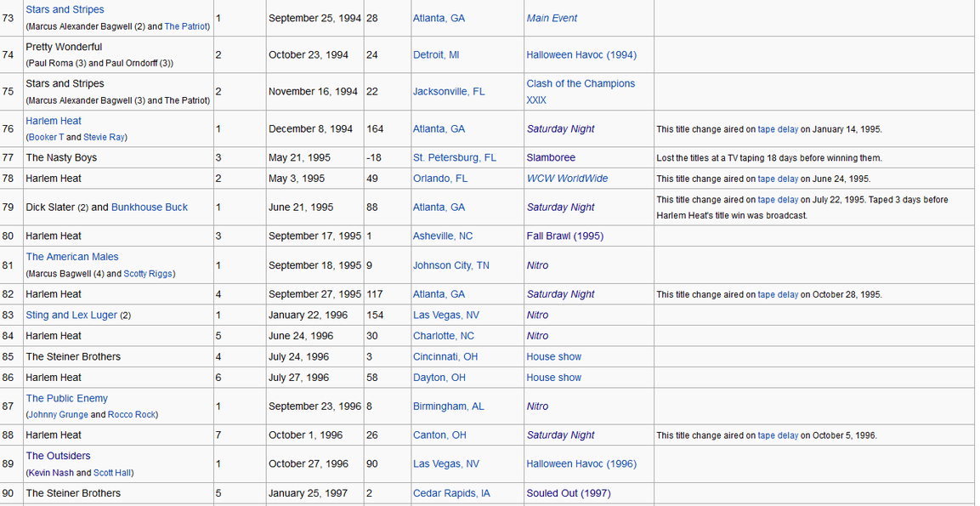Screen dimensions: 980x506
Task: Open the Souled Out (1997) link
Action: (x=568, y=493)
